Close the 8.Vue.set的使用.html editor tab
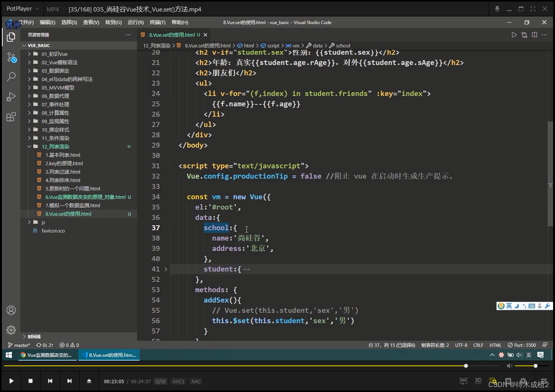The width and height of the screenshot is (555, 392). (x=206, y=35)
